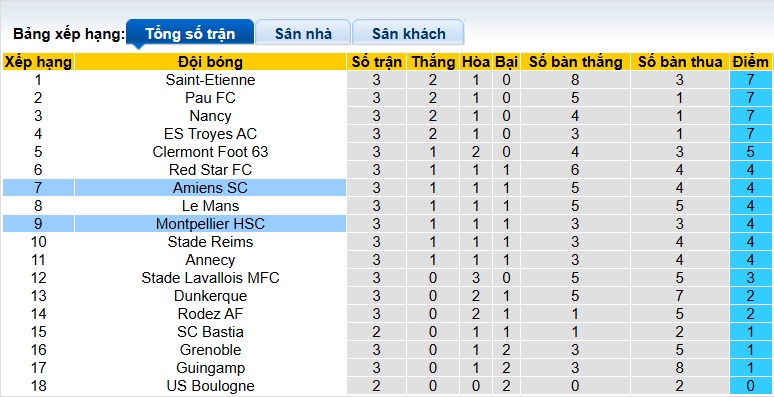The image size is (774, 397).
Task: Switch to the Sân nhà tab
Action: [x=303, y=34]
